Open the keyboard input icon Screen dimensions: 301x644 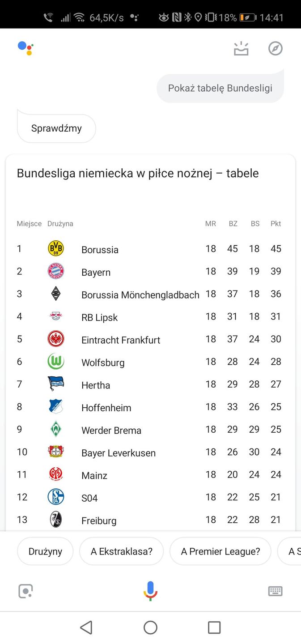pyautogui.click(x=275, y=591)
